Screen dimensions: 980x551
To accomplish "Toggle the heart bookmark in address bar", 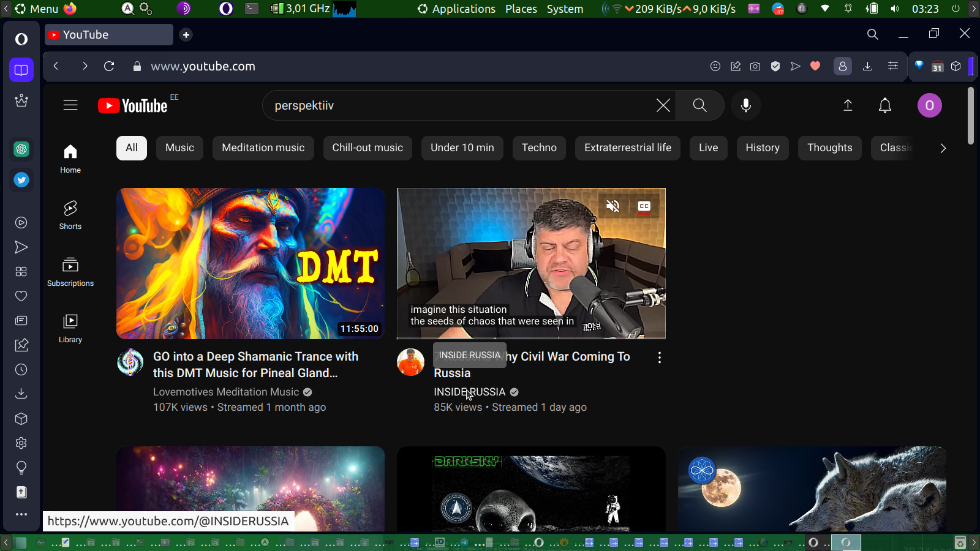I will [815, 66].
